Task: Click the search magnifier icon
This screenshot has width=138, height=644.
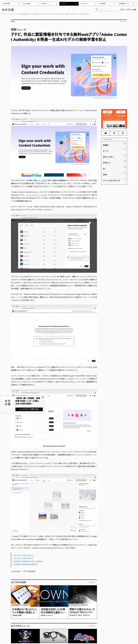Action: pyautogui.click(x=96, y=9)
